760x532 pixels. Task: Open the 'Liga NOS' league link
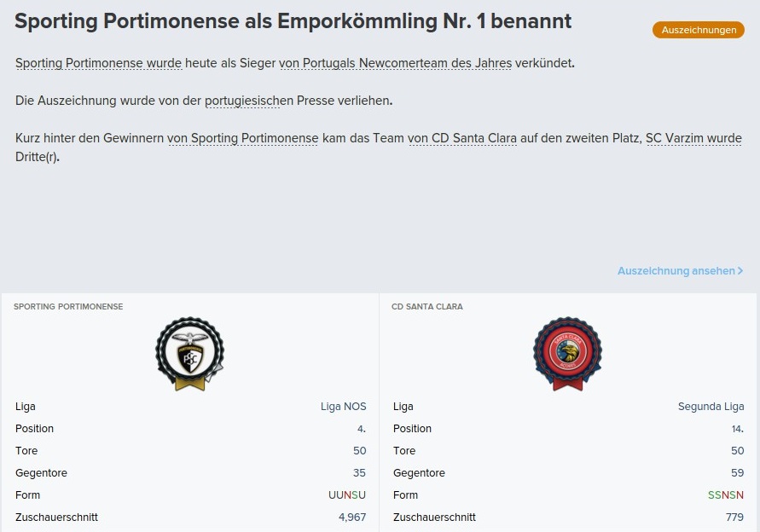coord(343,407)
